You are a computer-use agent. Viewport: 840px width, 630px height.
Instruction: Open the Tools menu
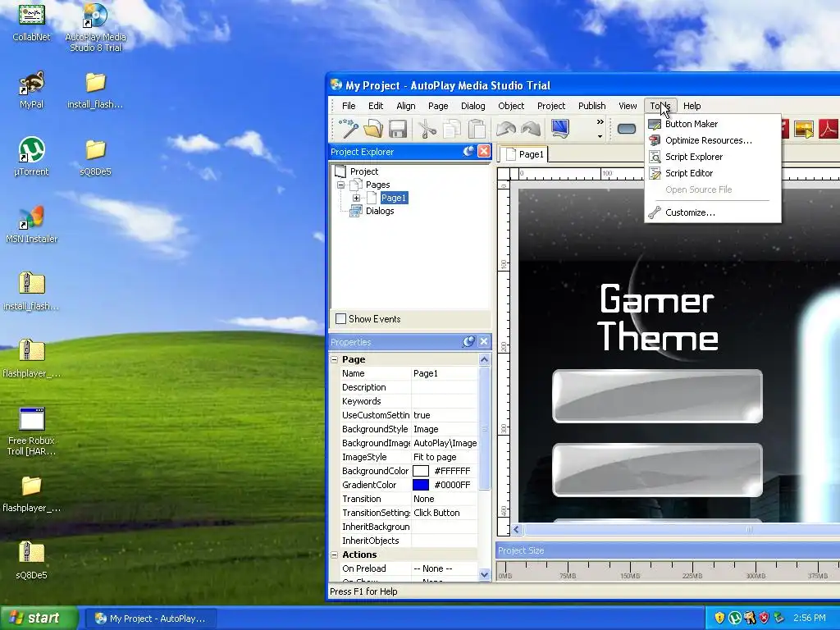point(660,106)
